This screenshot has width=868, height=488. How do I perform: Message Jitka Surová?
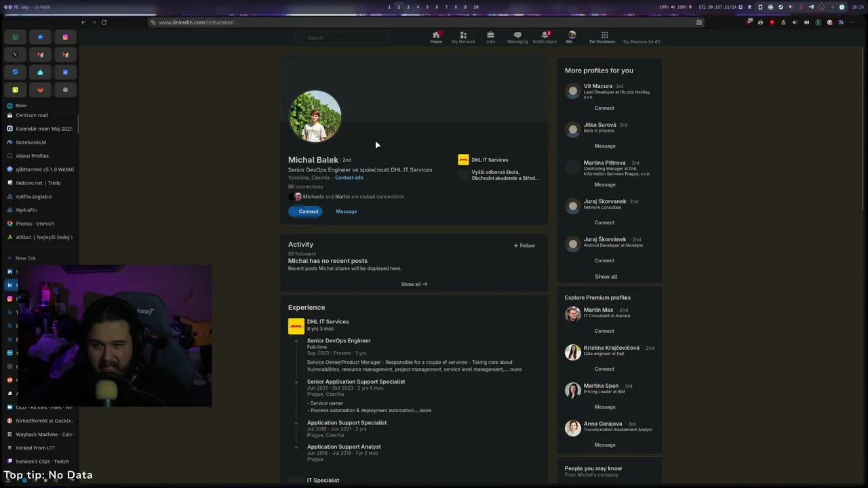point(605,146)
